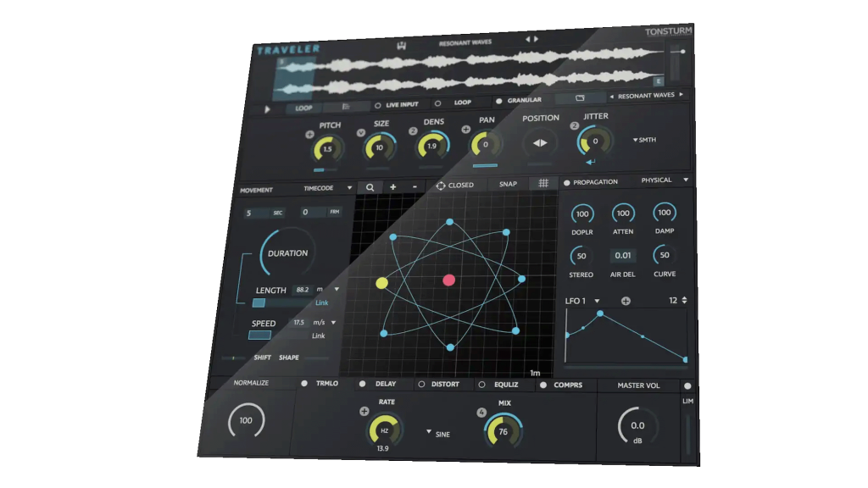Click the magnifier zoom icon above the grid
Image resolution: width=868 pixels, height=488 pixels.
tap(370, 187)
